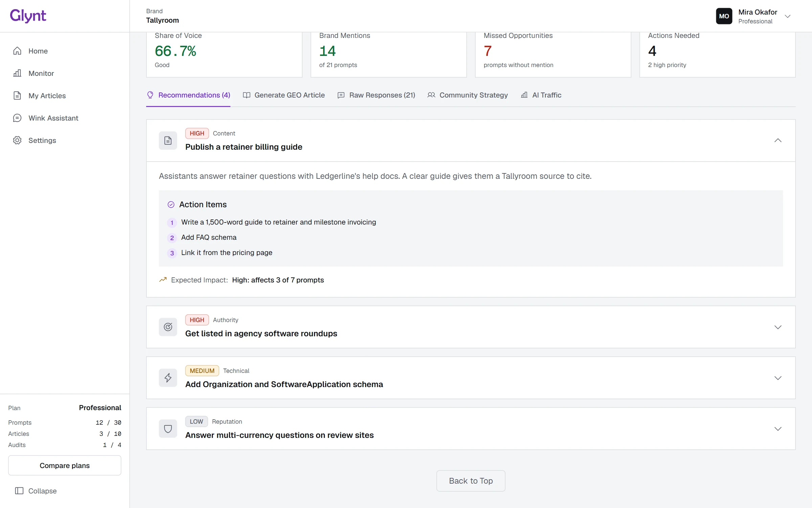Click action item Add FAQ schema
Viewport: 812px width, 508px height.
tap(209, 237)
